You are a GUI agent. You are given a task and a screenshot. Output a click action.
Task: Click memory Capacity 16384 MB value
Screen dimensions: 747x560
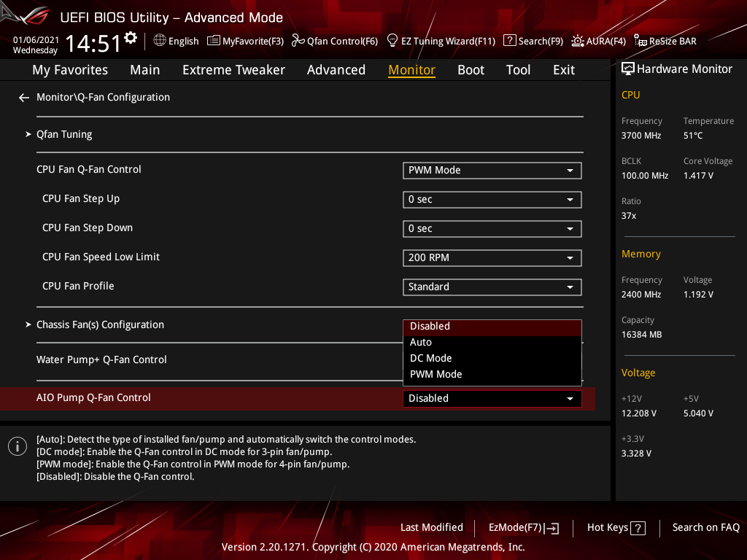click(641, 335)
